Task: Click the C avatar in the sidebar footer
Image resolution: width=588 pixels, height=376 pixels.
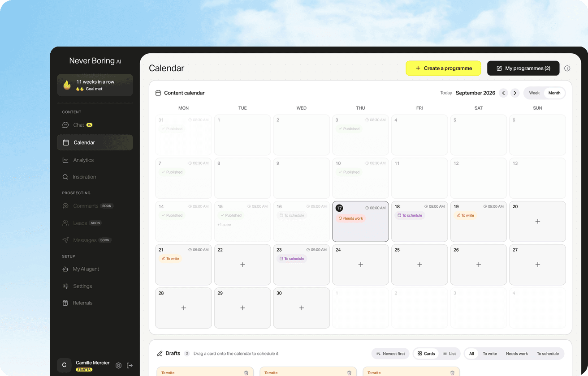Action: point(64,365)
